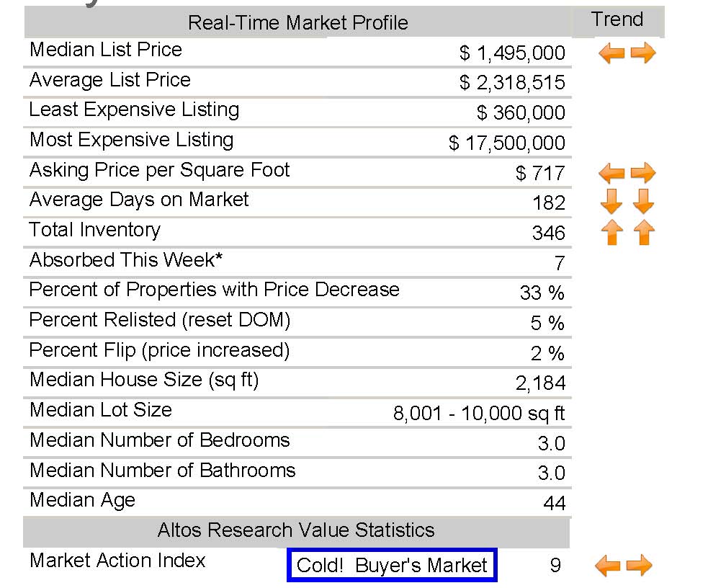Click right-pointing arrow beside Asking Price per Square Foot
The height and width of the screenshot is (588, 708).
(x=643, y=173)
